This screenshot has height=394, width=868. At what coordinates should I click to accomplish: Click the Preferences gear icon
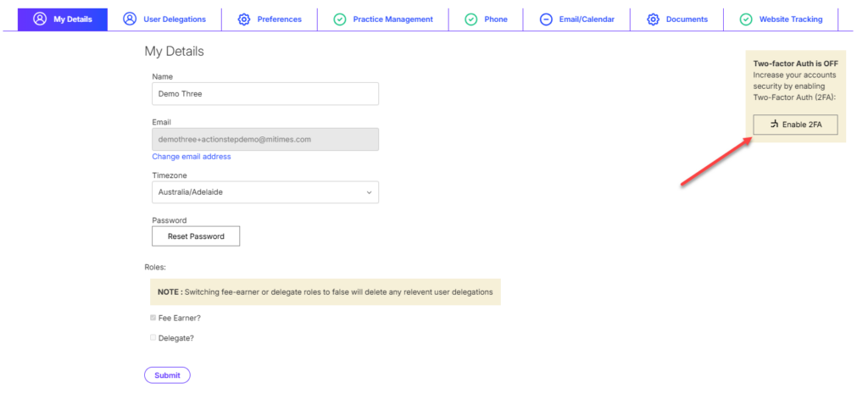click(x=244, y=19)
